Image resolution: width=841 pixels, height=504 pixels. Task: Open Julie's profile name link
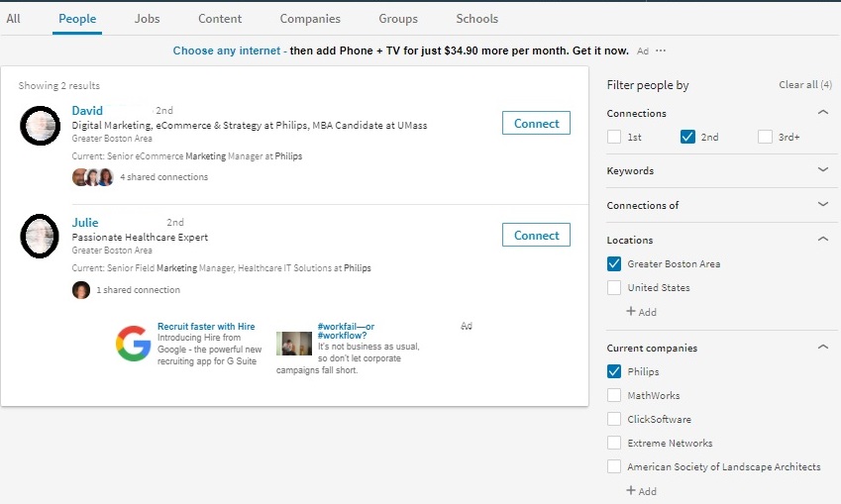pos(85,223)
